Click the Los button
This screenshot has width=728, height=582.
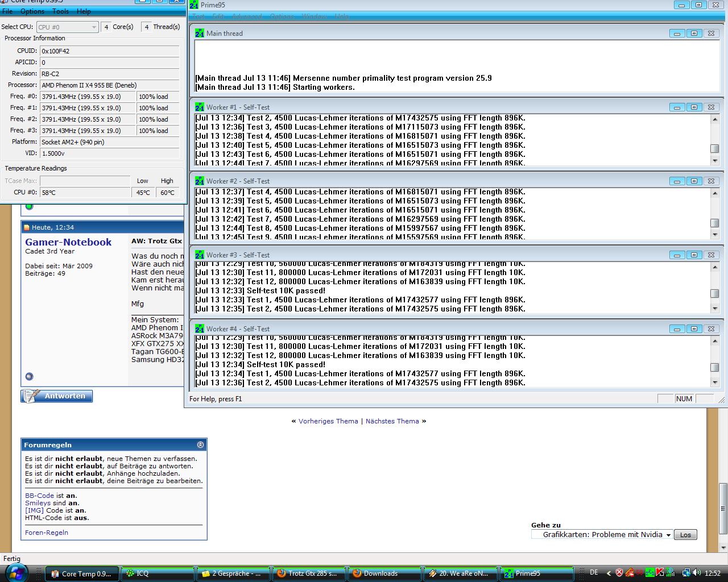pyautogui.click(x=685, y=535)
